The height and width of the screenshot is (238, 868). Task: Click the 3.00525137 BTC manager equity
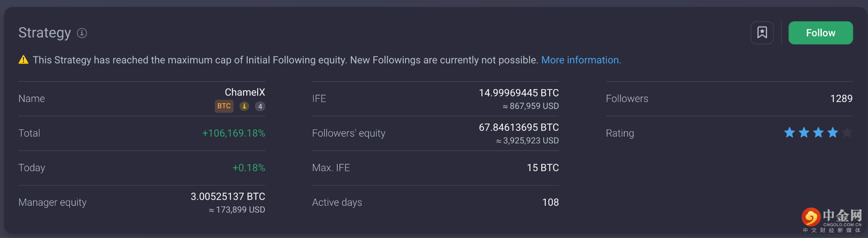coord(228,196)
